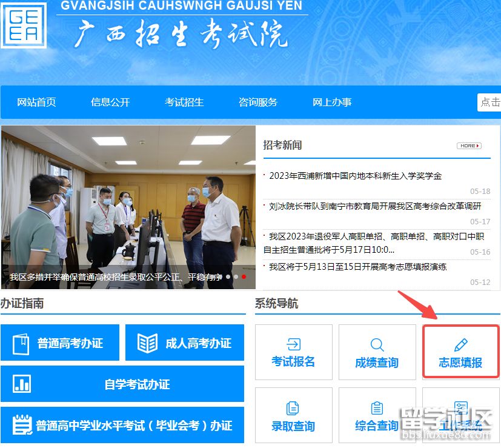
Task: Open the 考试招生 menu
Action: (184, 102)
